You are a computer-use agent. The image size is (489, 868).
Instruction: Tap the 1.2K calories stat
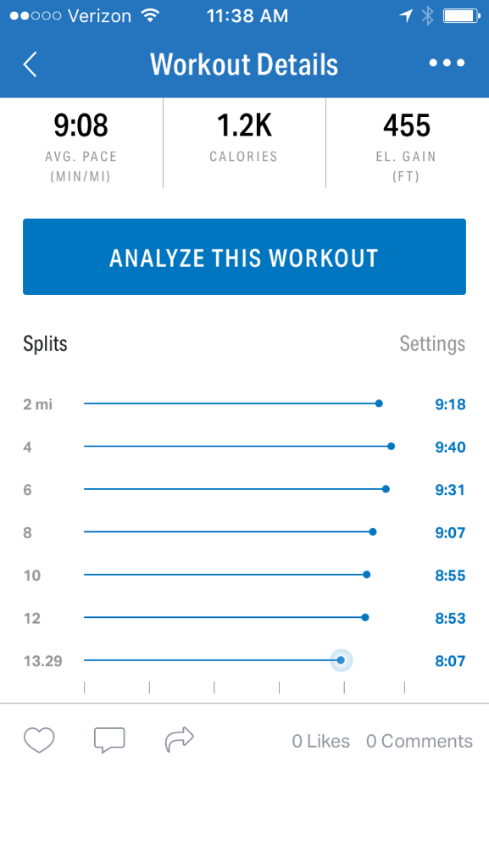click(x=244, y=136)
